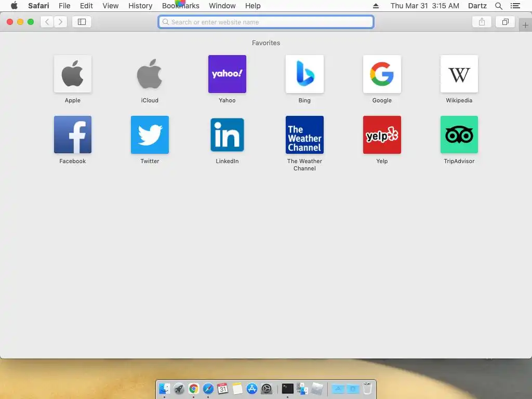Screen dimensions: 532x399
Task: Click the LinkedIn label text
Action: [x=227, y=161]
